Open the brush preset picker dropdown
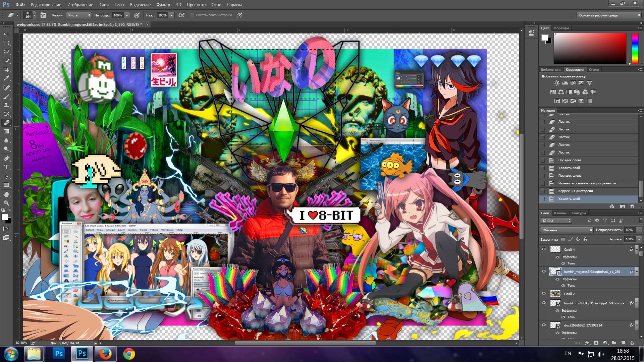 pyautogui.click(x=34, y=15)
